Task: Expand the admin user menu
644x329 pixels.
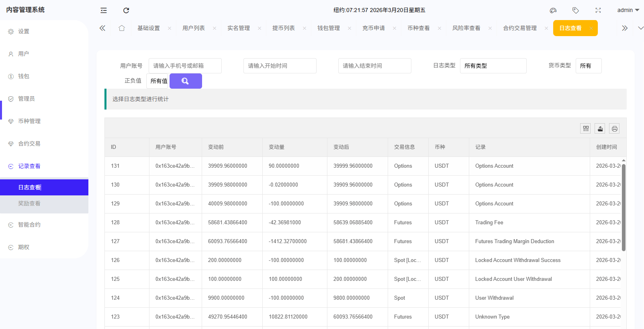Action: point(628,10)
